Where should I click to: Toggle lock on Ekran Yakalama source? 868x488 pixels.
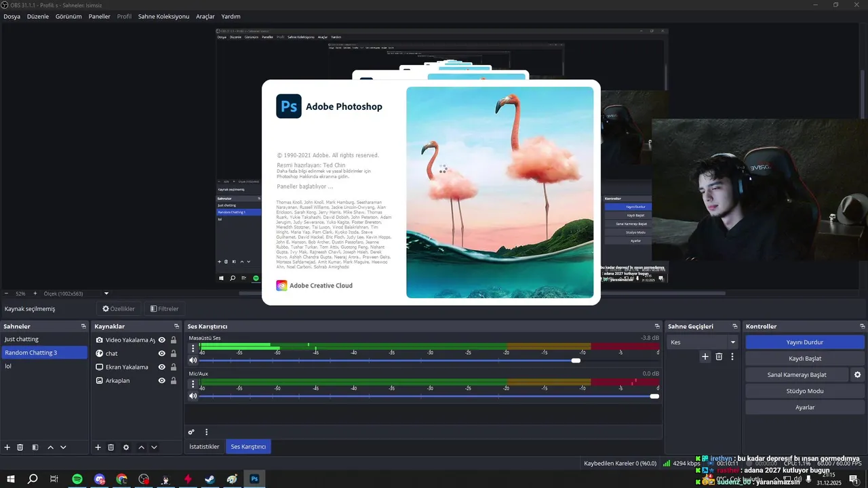174,367
